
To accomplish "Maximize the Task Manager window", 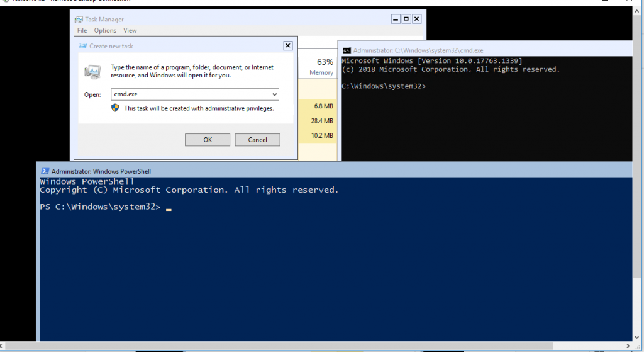I will click(406, 19).
